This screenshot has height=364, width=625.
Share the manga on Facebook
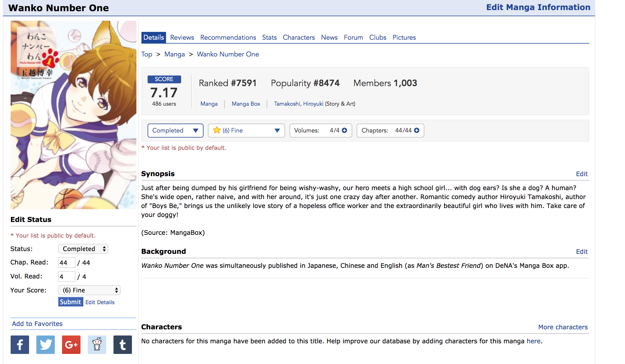pos(20,345)
